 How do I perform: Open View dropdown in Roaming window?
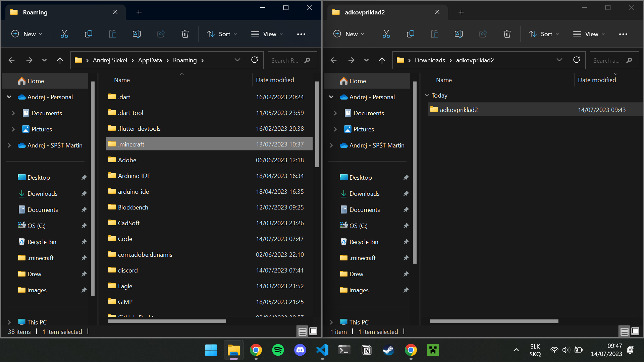[x=267, y=34]
